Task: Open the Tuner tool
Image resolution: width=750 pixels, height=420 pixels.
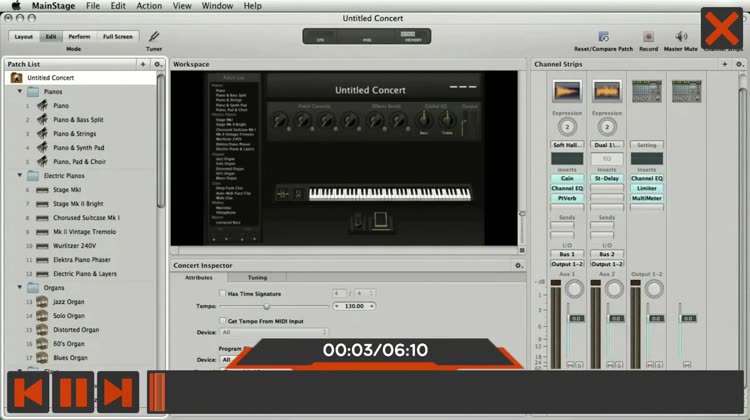Action: pyautogui.click(x=154, y=37)
